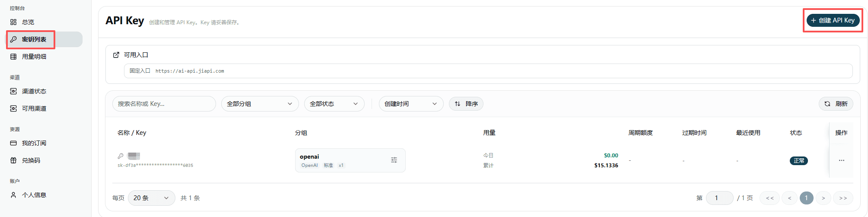The width and height of the screenshot is (868, 217).
Task: Click the masked key sk-df3a…6035
Action: click(156, 165)
